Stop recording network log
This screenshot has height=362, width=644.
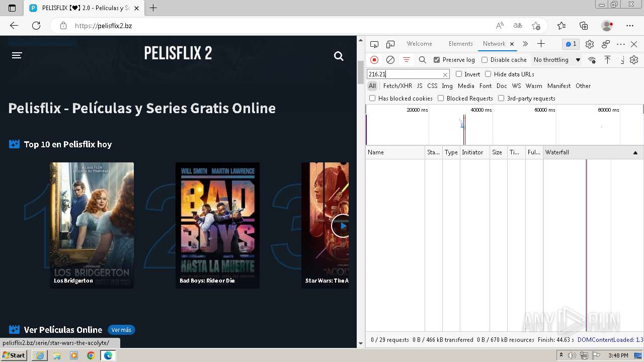tap(374, 60)
